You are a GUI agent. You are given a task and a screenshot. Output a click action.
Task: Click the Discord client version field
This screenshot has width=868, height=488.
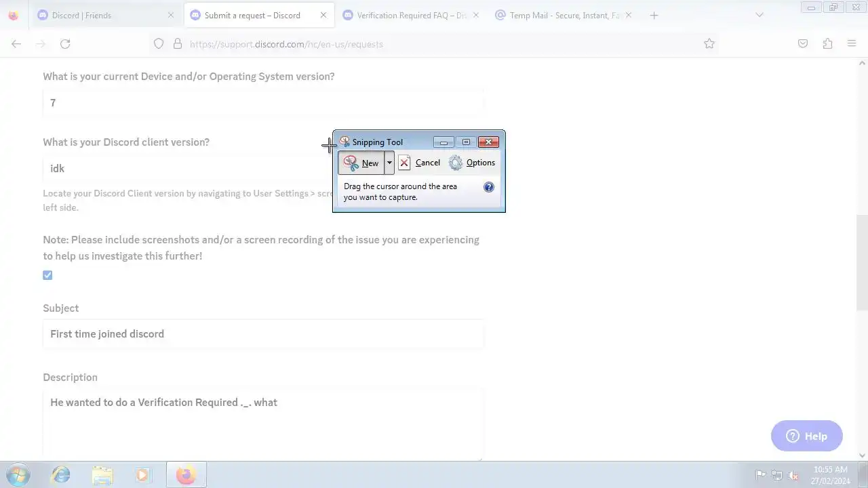[263, 168]
